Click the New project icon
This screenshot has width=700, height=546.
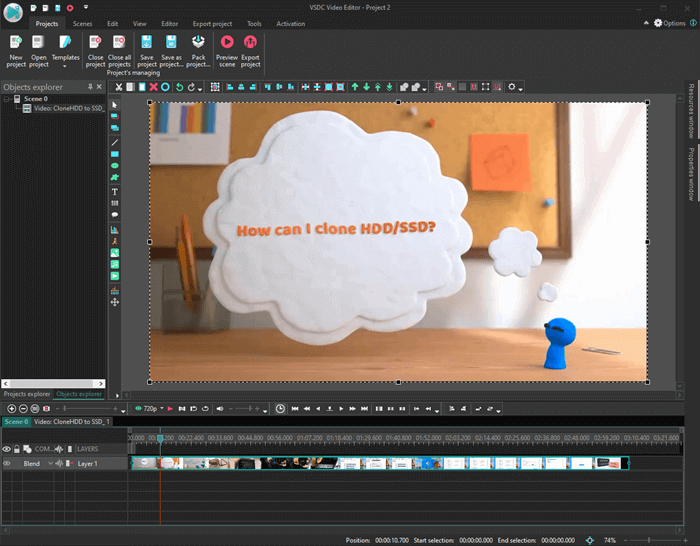[16, 42]
